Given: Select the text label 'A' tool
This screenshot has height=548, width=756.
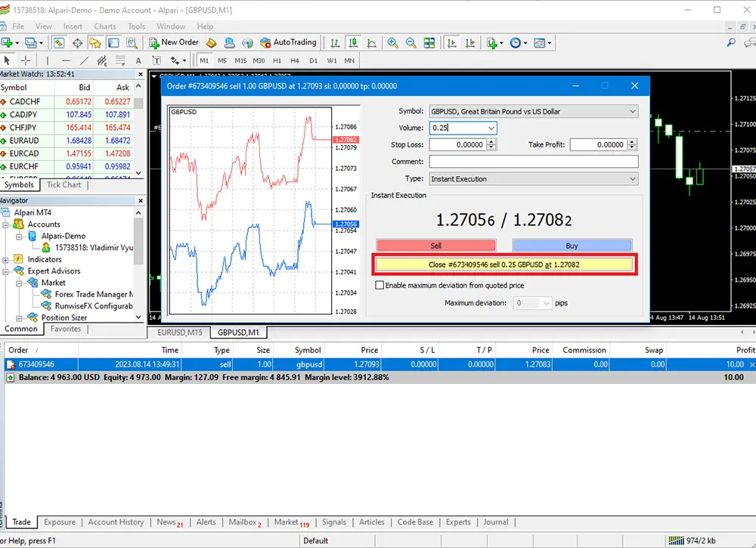Looking at the screenshot, I should coord(138,60).
